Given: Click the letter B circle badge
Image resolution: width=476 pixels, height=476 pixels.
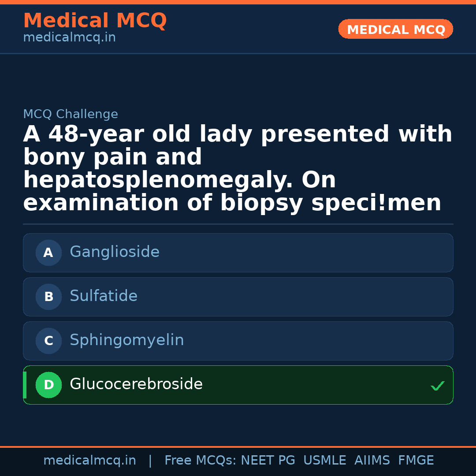Looking at the screenshot, I should pos(48,297).
